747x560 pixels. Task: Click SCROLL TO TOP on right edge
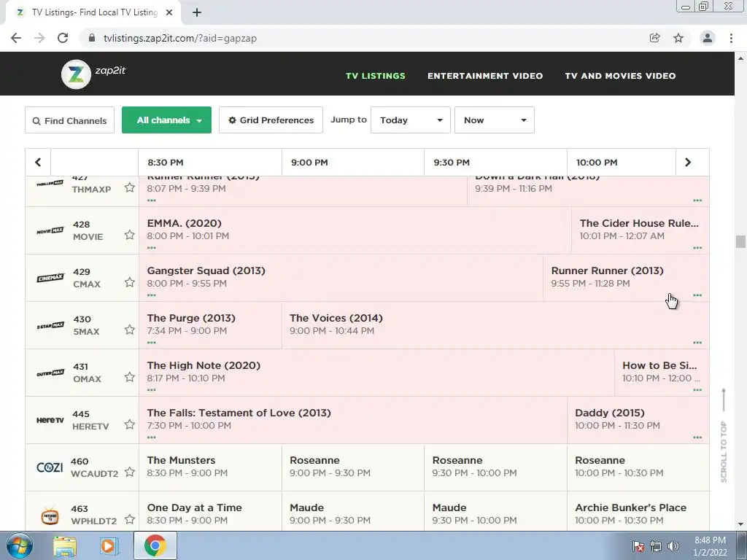pos(724,436)
